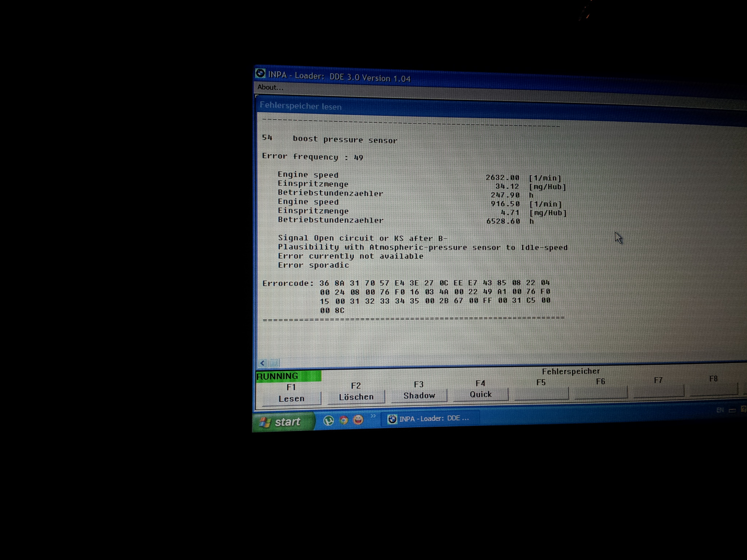The image size is (747, 560).
Task: Expand the quick launch chevron
Action: [x=373, y=416]
